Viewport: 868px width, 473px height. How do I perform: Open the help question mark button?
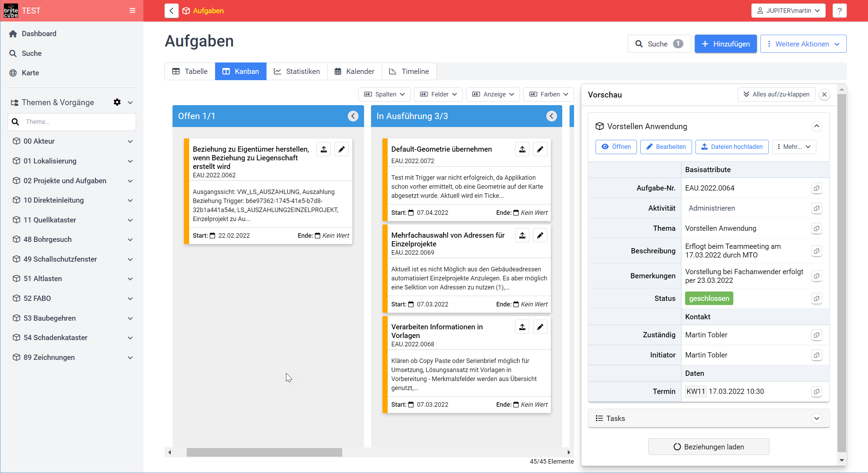[839, 11]
